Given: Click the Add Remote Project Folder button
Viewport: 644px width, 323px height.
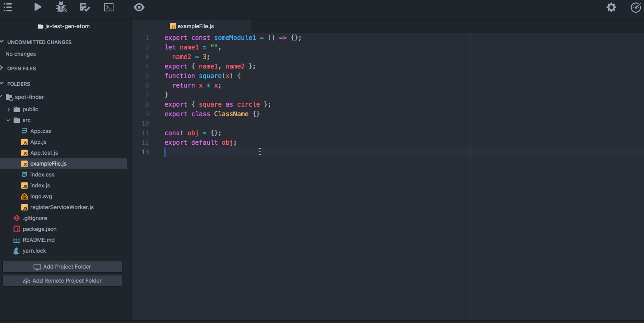Looking at the screenshot, I should pos(62,280).
